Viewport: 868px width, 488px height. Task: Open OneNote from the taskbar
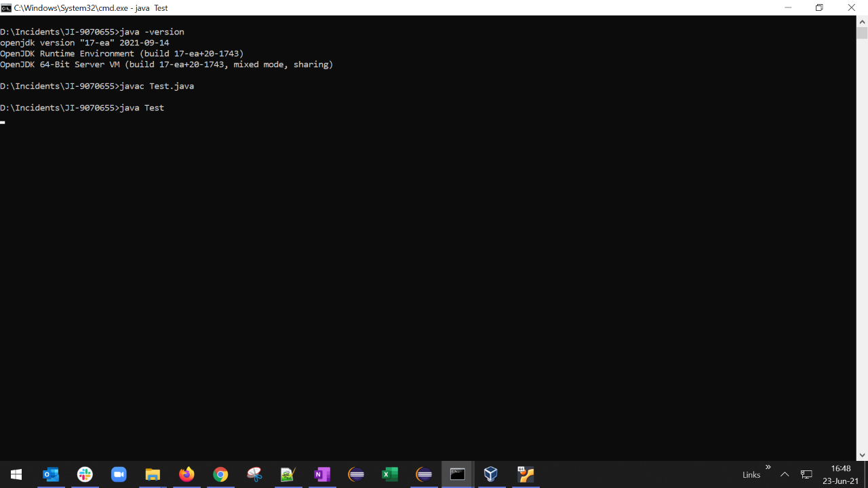coord(322,474)
